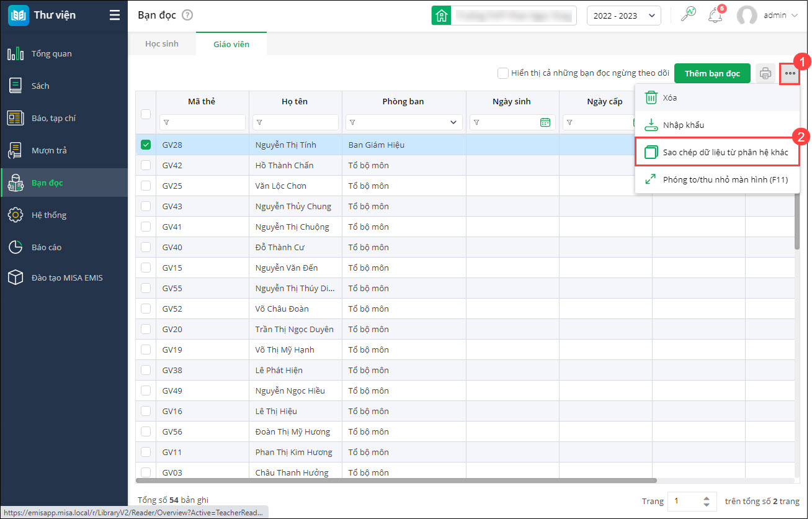The height and width of the screenshot is (519, 812).
Task: Select Bạn đọc in the sidebar
Action: [64, 183]
